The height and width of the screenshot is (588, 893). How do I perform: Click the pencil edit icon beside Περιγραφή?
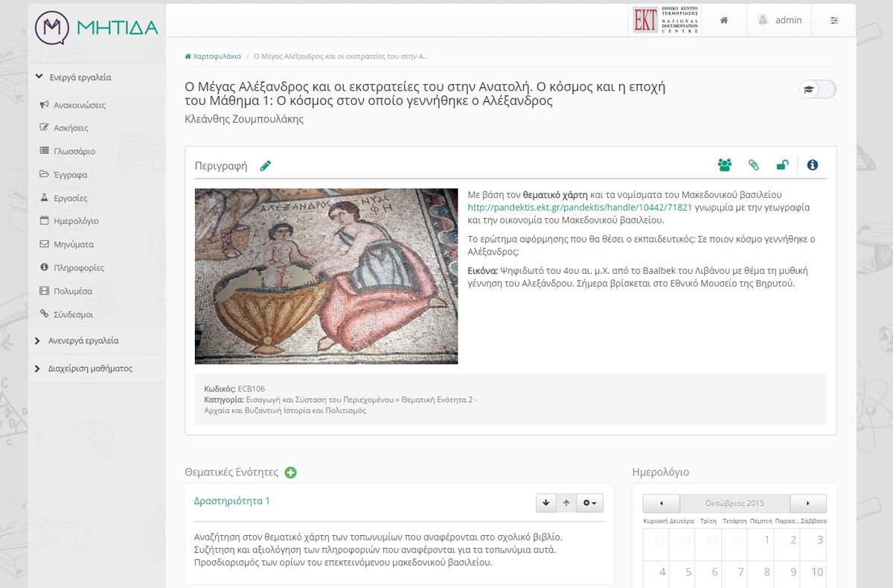(x=266, y=165)
